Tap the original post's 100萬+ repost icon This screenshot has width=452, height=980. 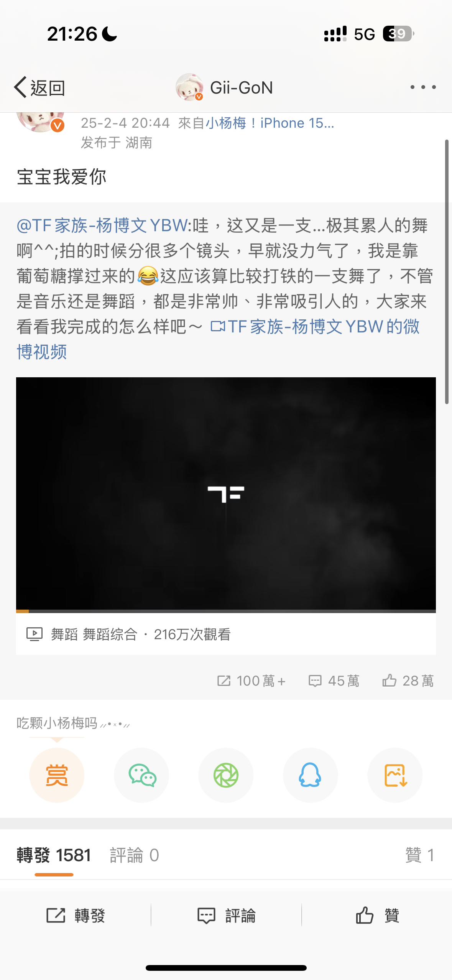tap(251, 681)
